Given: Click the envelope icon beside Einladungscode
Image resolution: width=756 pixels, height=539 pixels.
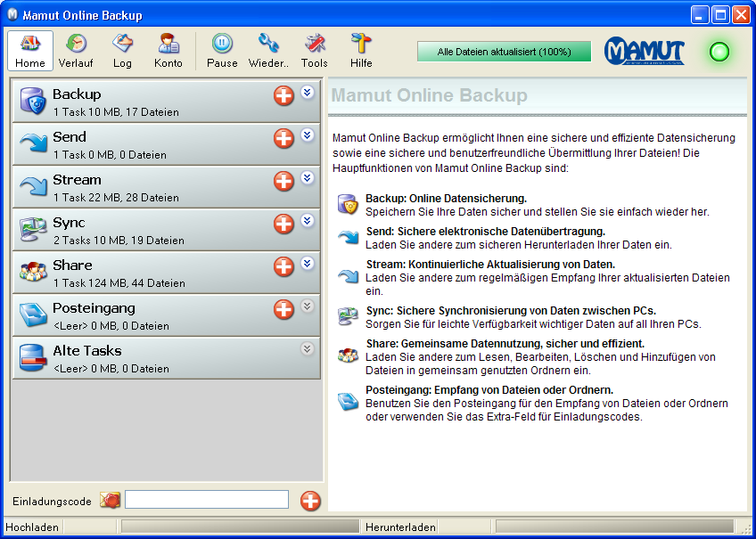Looking at the screenshot, I should point(110,500).
